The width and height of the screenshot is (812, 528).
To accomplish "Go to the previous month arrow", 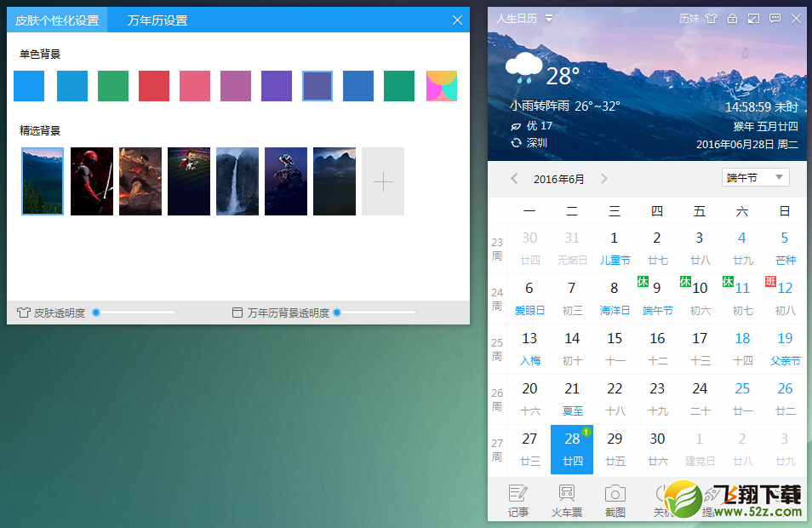I will (514, 179).
